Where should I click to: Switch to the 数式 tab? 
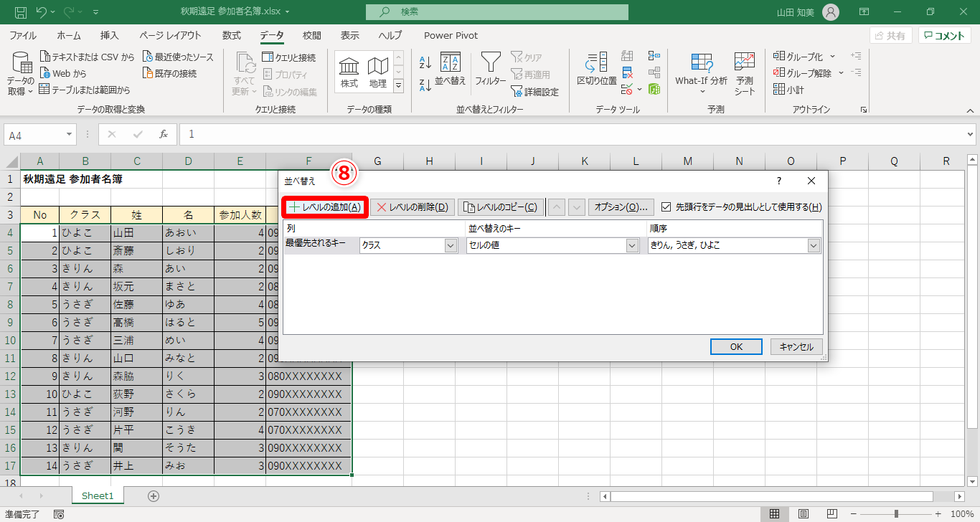point(231,35)
